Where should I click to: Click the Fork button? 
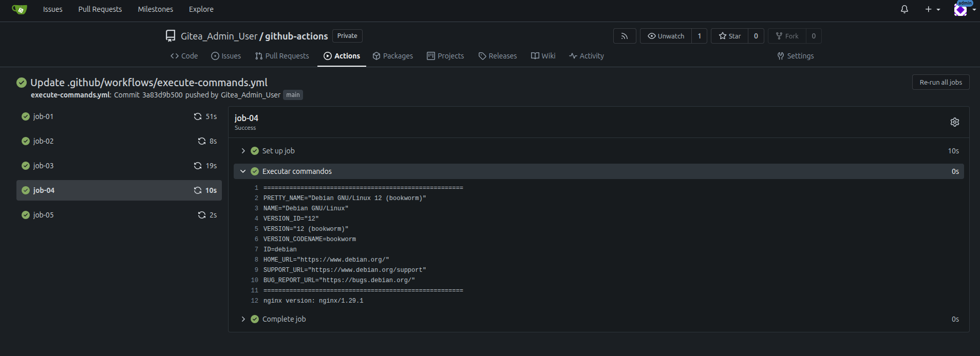point(787,36)
